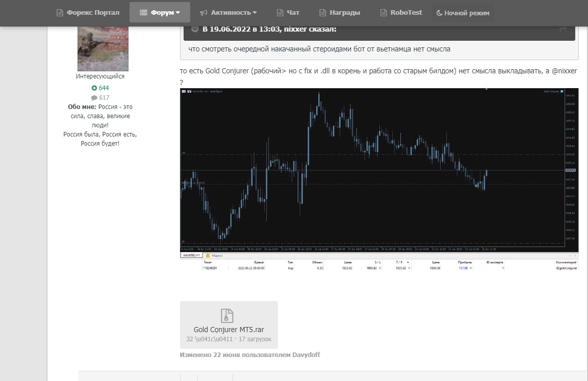Enlarge the XAUUSD chart screenshot
This screenshot has width=588, height=381.
point(379,179)
